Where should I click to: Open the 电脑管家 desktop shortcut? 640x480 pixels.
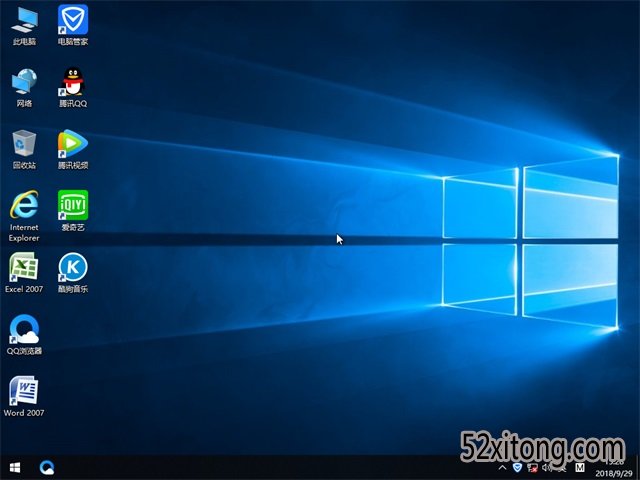tap(73, 25)
